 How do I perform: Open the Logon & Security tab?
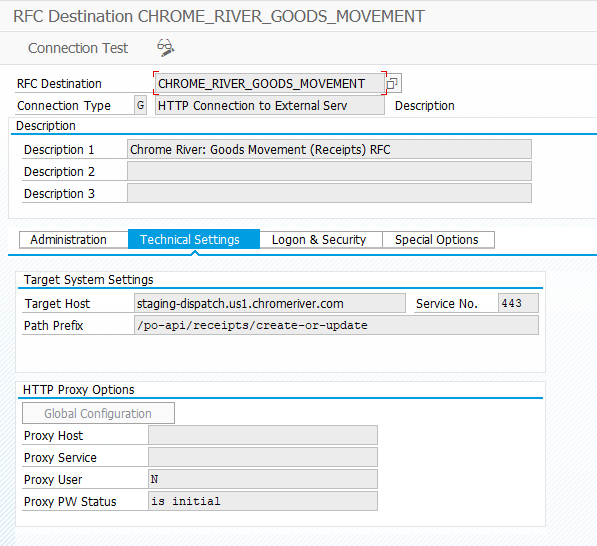[x=321, y=240]
